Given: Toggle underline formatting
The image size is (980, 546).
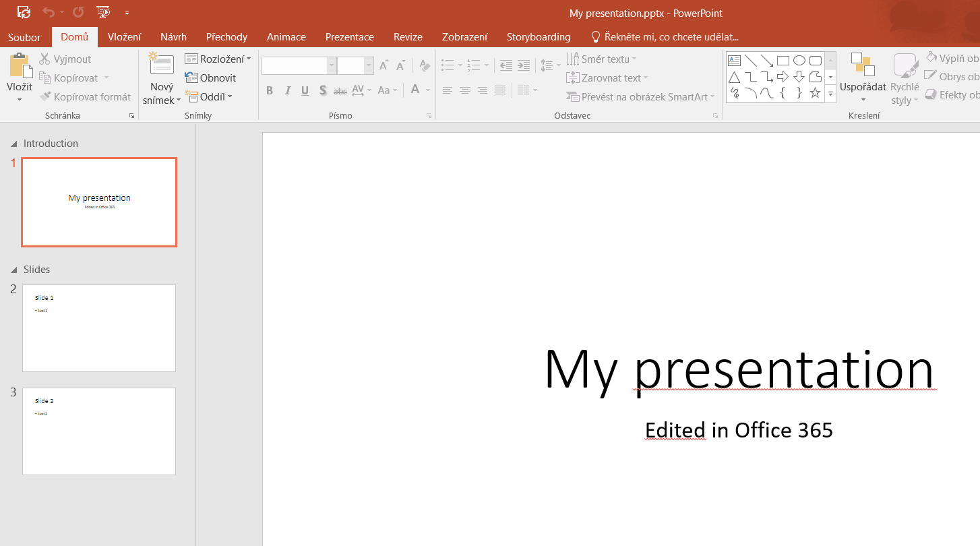Looking at the screenshot, I should pyautogui.click(x=305, y=90).
